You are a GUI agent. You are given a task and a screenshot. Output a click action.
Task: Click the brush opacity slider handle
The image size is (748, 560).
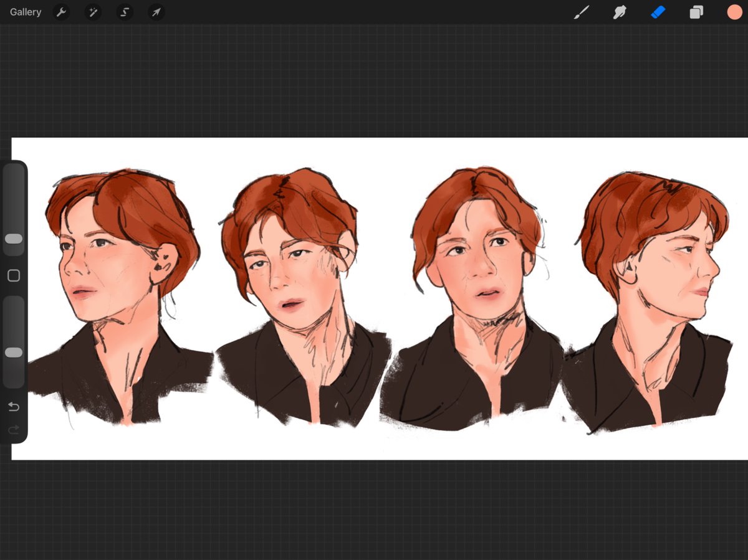click(14, 353)
